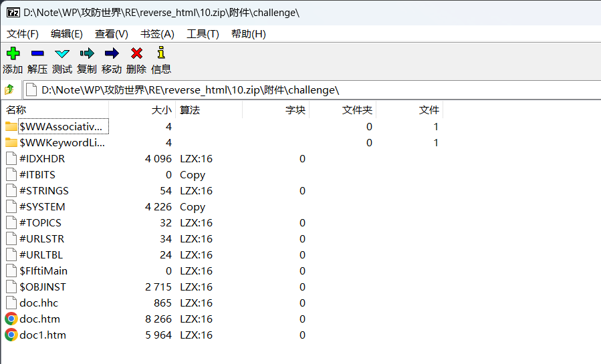Click the file icon of doc.hhc
601x364 pixels.
(x=11, y=303)
